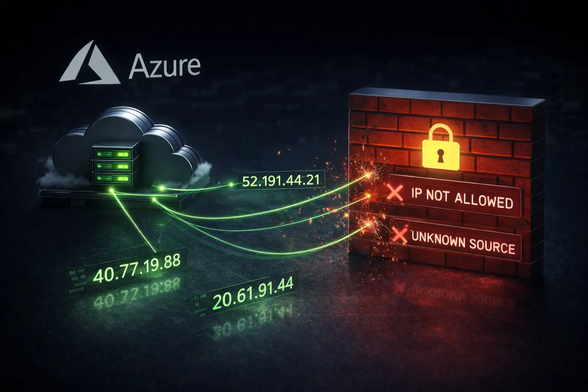This screenshot has height=392, width=588.
Task: Click the Azure wordmark text
Action: click(x=165, y=66)
